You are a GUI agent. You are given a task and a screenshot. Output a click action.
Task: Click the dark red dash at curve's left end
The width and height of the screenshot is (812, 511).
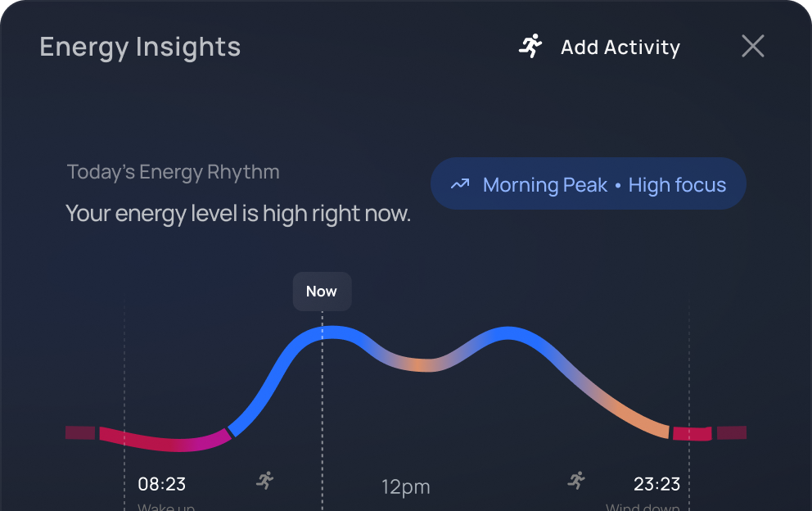80,432
